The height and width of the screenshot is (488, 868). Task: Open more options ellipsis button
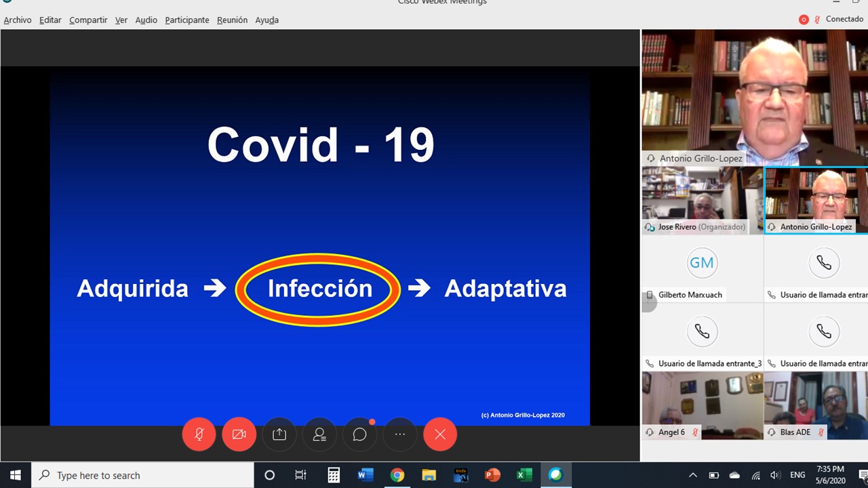point(400,434)
